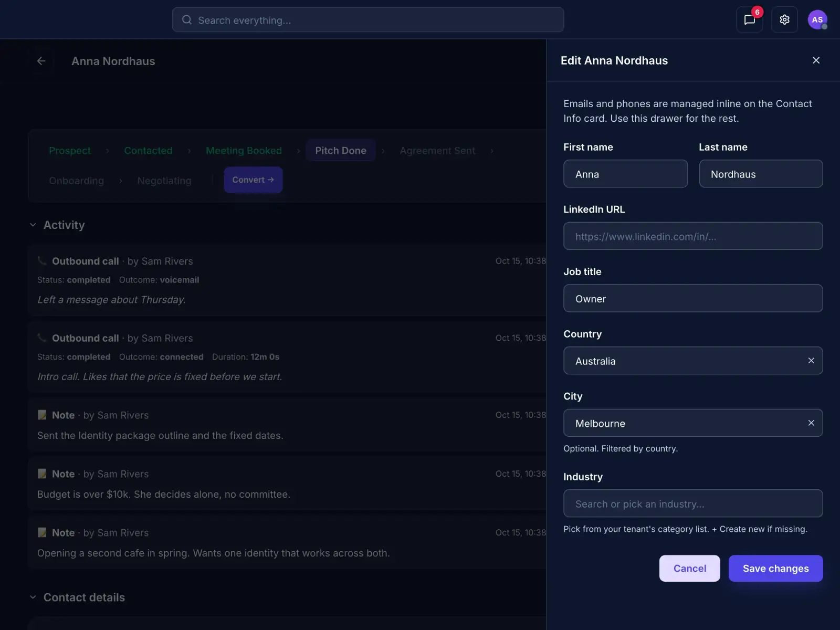Clear the Melbourne city selection
Viewport: 840px width, 630px height.
[x=811, y=423]
